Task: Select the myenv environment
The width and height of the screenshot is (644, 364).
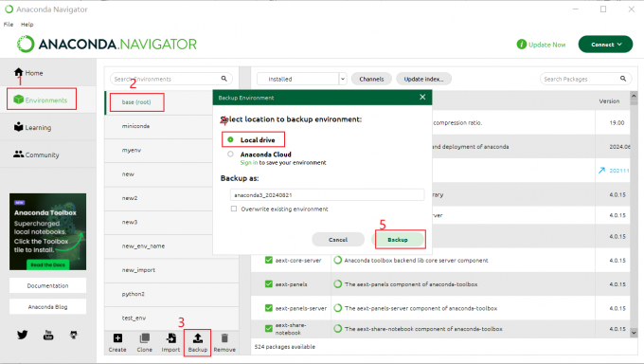Action: [171, 150]
